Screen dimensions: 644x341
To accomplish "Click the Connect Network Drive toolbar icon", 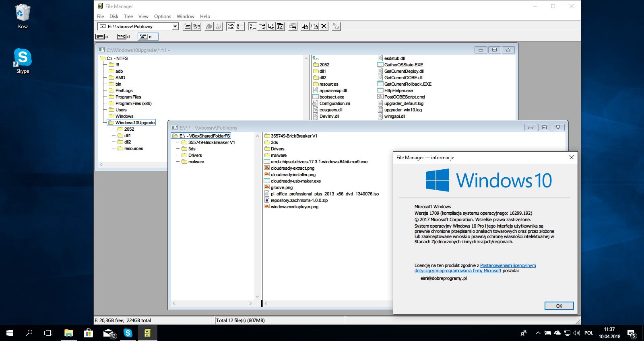I will coord(187,27).
